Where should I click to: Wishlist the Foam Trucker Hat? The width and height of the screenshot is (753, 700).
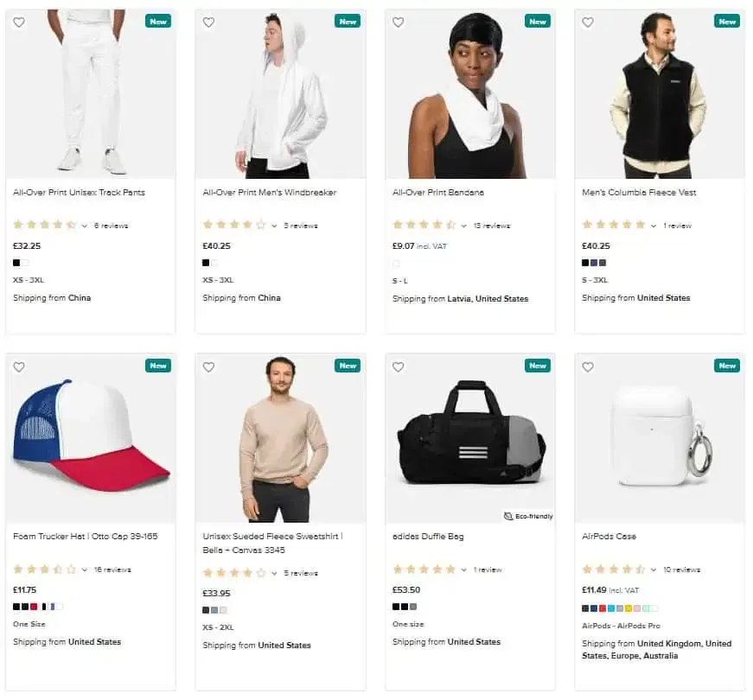pyautogui.click(x=19, y=366)
